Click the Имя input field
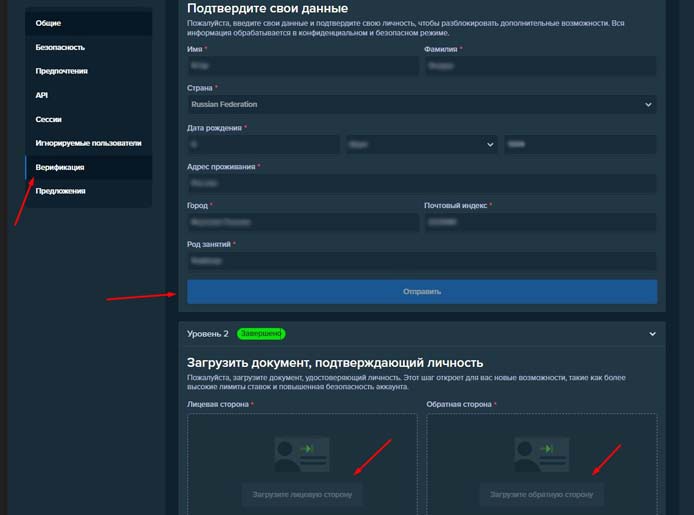Viewport: 694px width, 515px height. tap(302, 66)
